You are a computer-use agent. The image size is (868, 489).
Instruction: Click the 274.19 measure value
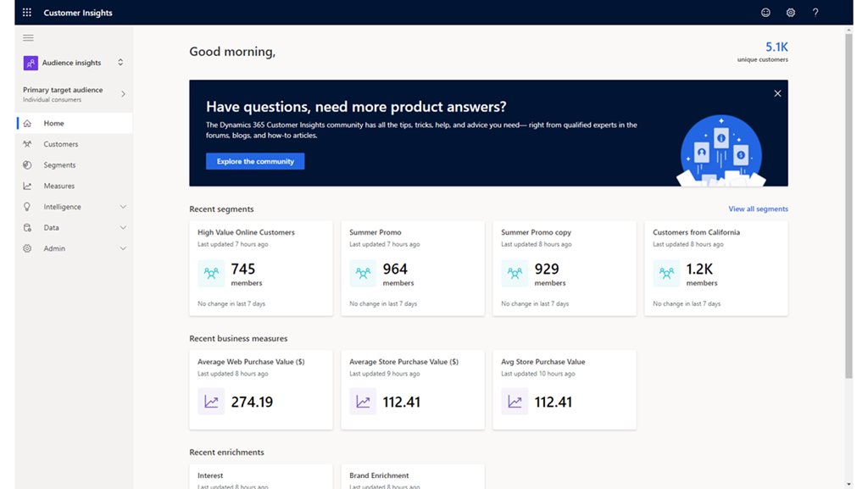tap(252, 402)
